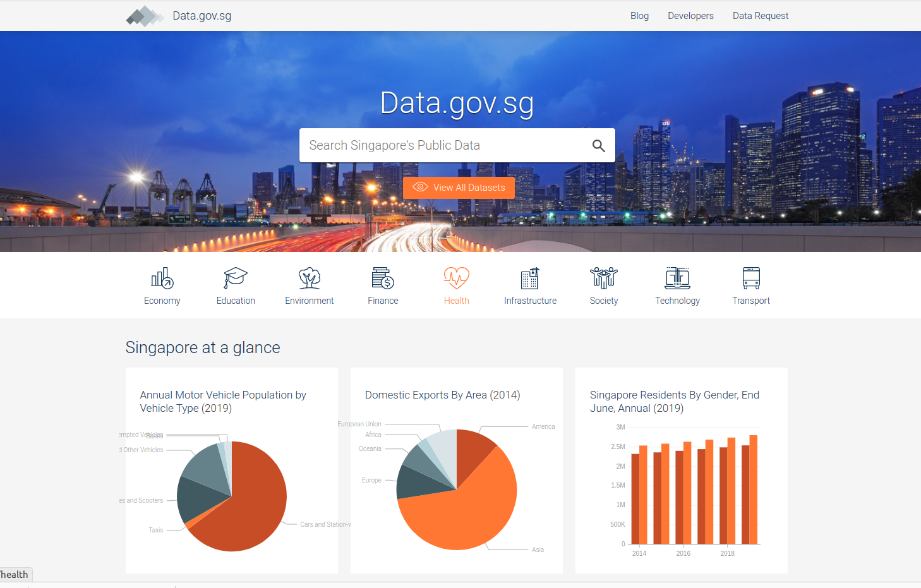Click the Society label
The image size is (921, 588).
coord(604,301)
